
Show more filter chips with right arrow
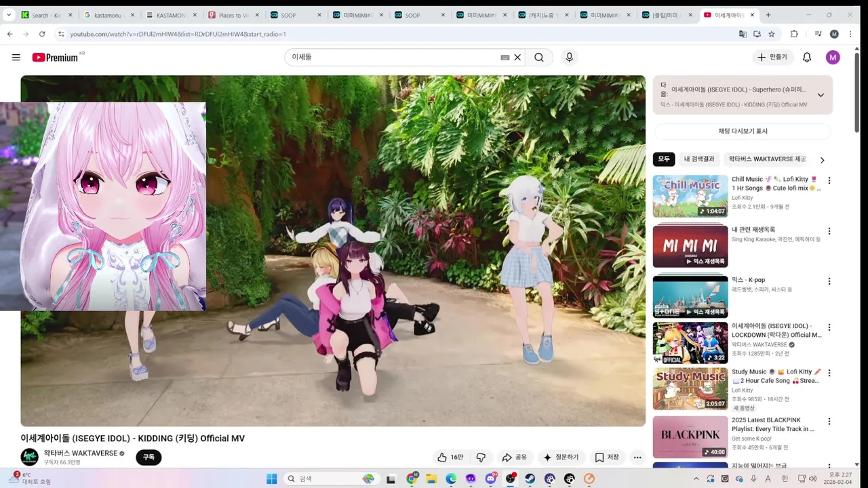coord(822,160)
